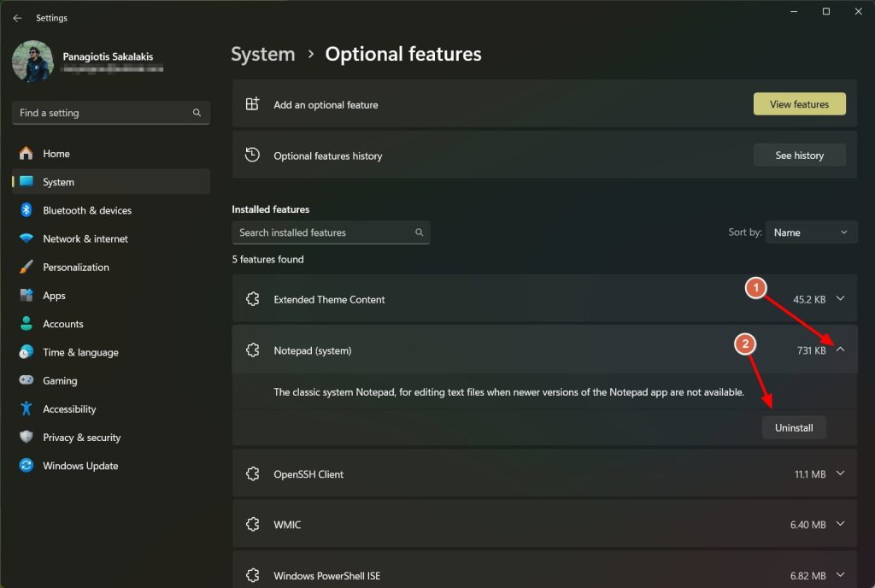The width and height of the screenshot is (875, 588).
Task: Open Gaming settings via controller icon
Action: pyautogui.click(x=26, y=380)
